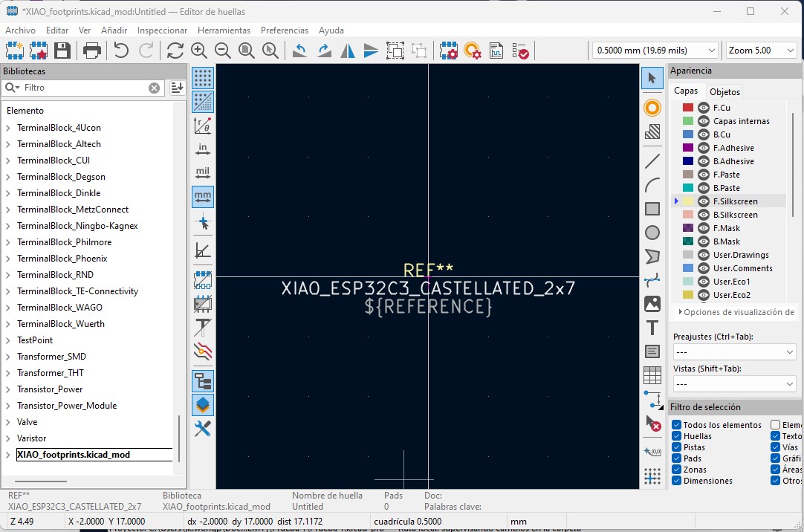Click the REF** text on canvas
The width and height of the screenshot is (804, 532).
point(428,270)
